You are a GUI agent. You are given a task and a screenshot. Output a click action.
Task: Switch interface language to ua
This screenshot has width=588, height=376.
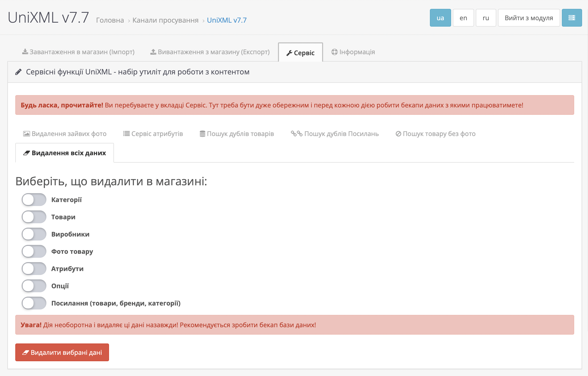tap(440, 18)
